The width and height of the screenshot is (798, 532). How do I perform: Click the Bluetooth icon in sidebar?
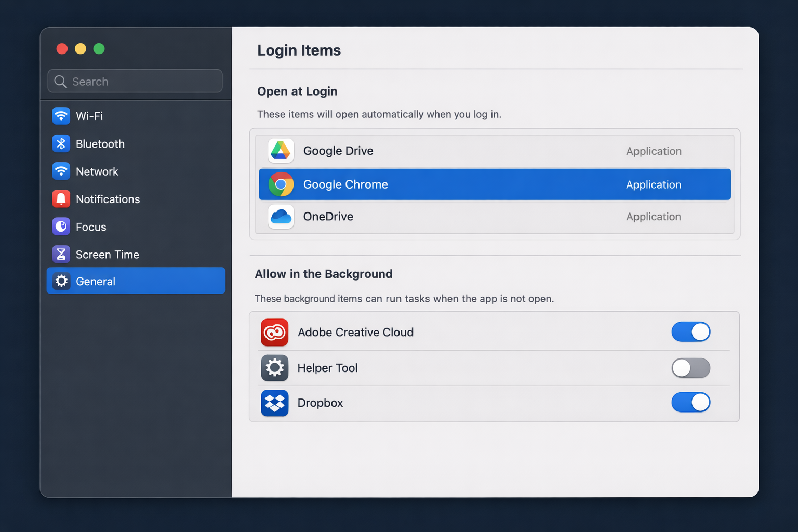(x=61, y=143)
